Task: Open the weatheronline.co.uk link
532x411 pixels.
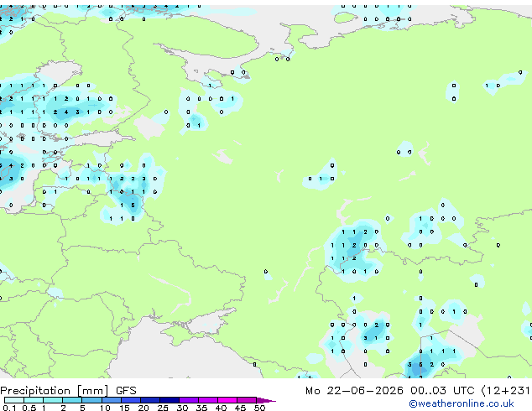Action: click(x=462, y=403)
